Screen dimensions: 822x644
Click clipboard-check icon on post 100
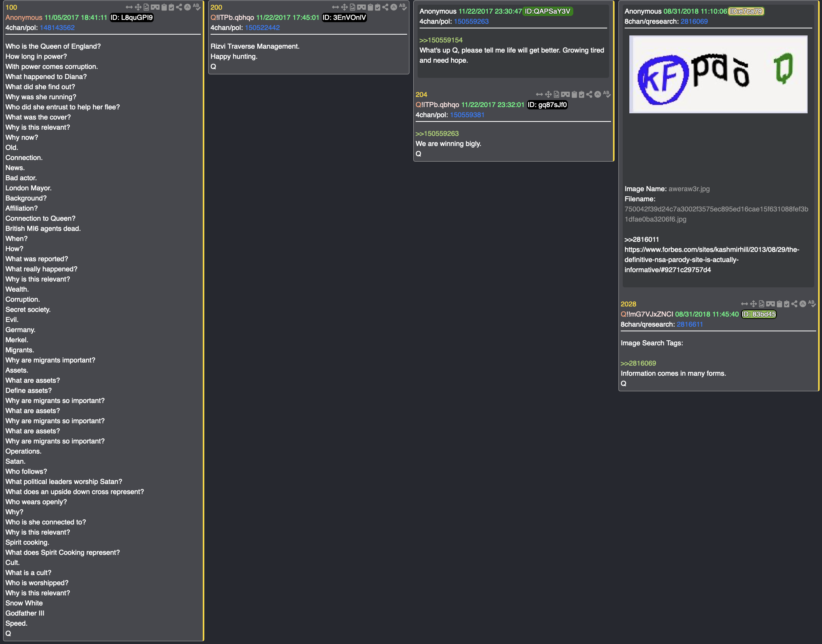point(171,7)
